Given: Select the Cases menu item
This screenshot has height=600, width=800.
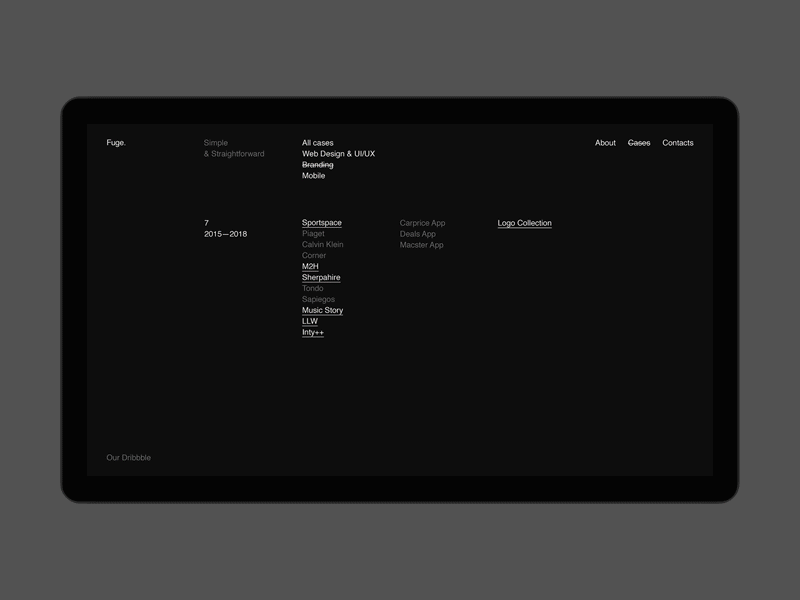Looking at the screenshot, I should pyautogui.click(x=638, y=142).
